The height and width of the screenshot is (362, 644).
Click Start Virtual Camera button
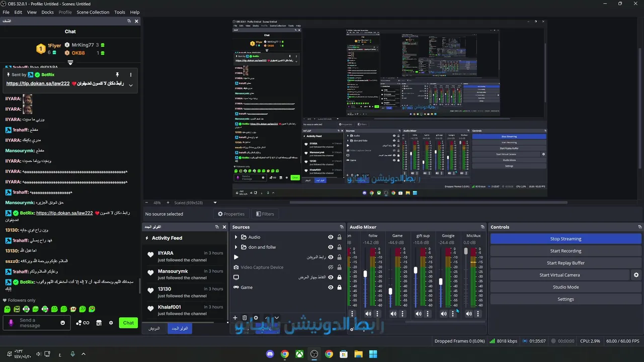pyautogui.click(x=559, y=275)
